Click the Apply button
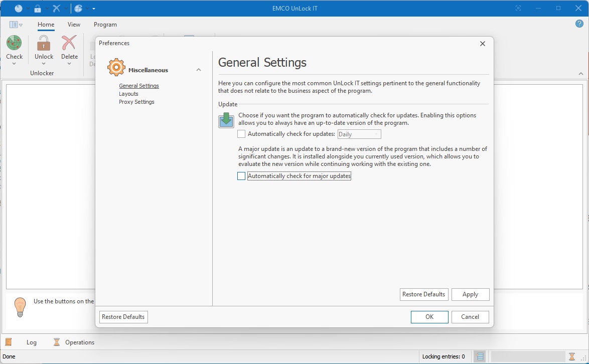 (x=470, y=295)
